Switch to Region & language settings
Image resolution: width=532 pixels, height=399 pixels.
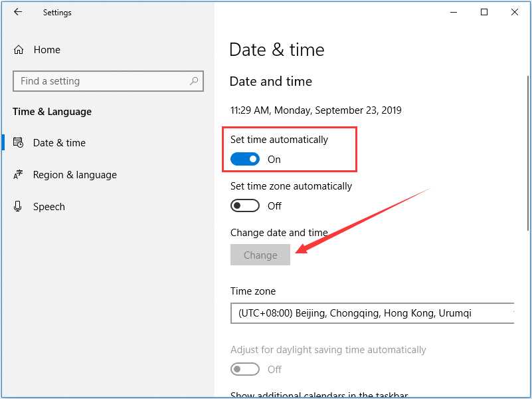[73, 175]
